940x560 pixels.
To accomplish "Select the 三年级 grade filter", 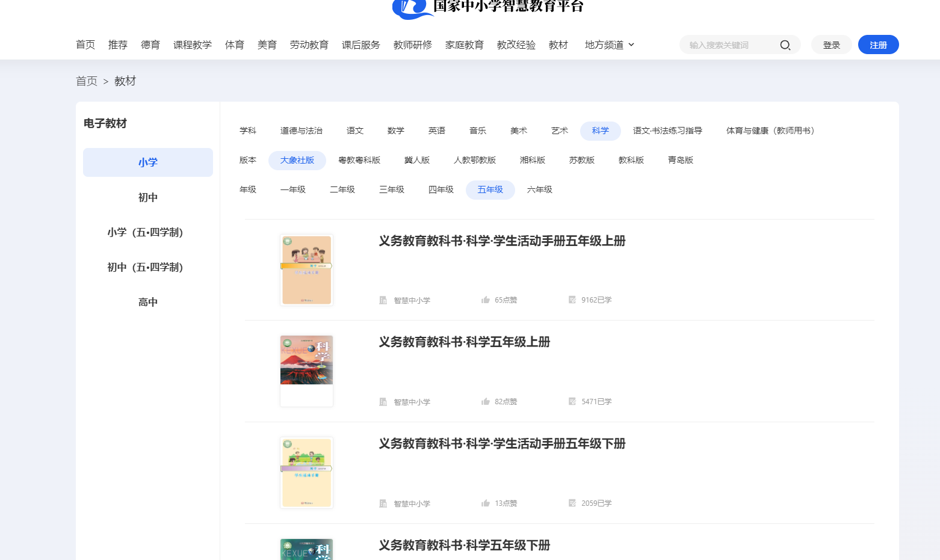I will click(x=391, y=189).
